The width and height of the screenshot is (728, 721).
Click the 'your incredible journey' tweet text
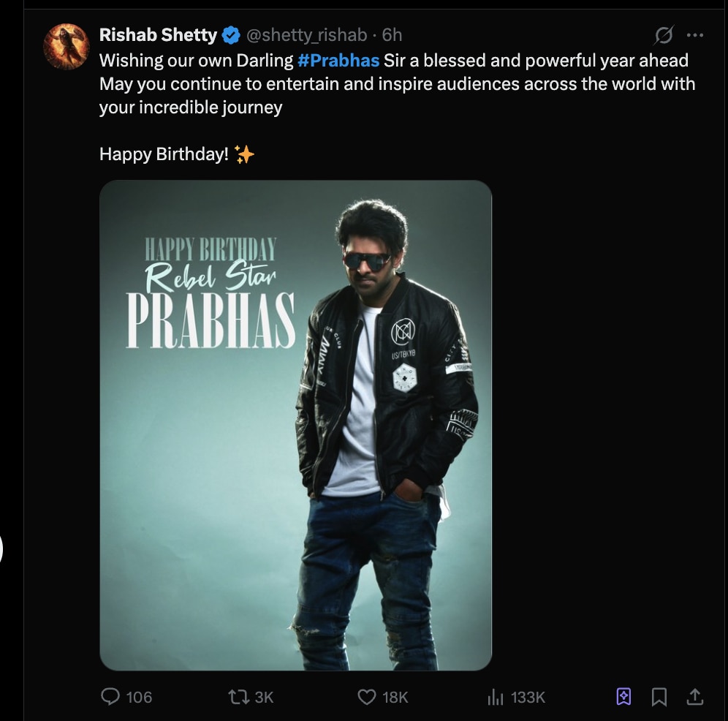[x=191, y=107]
